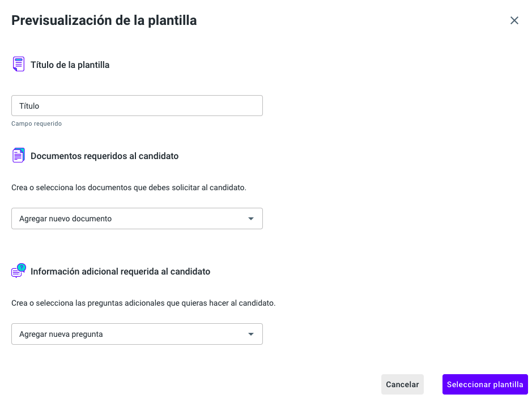
Task: Expand the Agregar nuevo documento arrow
Action: click(x=251, y=219)
